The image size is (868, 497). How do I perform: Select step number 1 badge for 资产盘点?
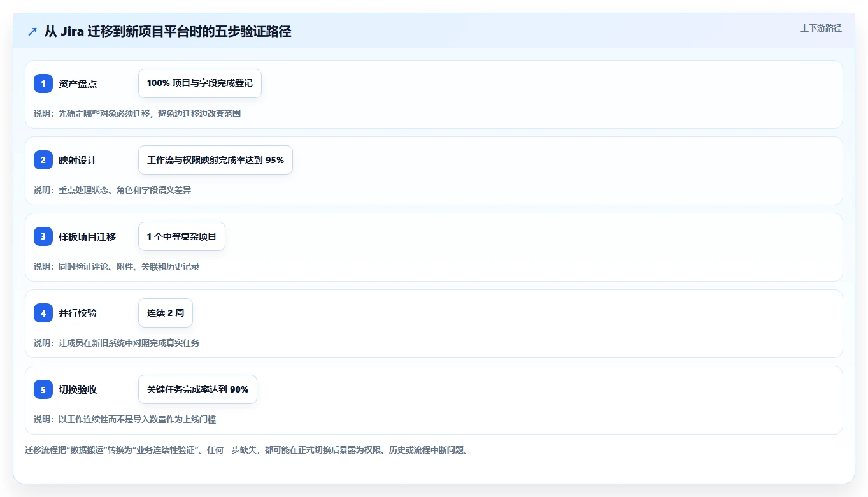43,83
